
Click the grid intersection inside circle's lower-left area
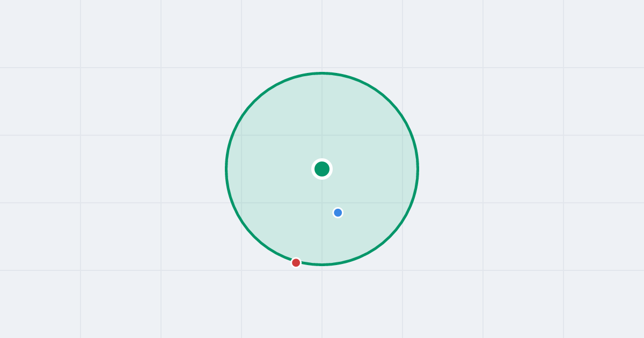click(241, 203)
